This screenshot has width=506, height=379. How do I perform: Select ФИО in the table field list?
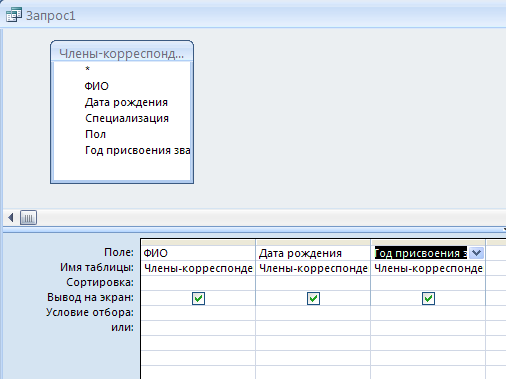click(96, 86)
